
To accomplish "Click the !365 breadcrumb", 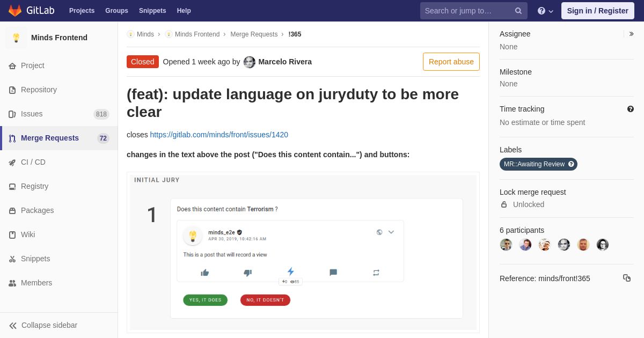I will click(295, 34).
